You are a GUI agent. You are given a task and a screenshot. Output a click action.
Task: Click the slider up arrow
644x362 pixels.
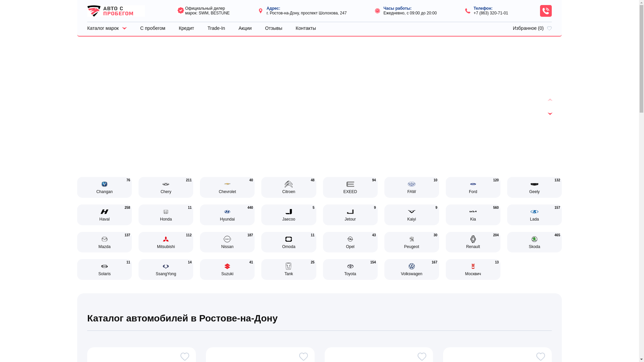(550, 100)
